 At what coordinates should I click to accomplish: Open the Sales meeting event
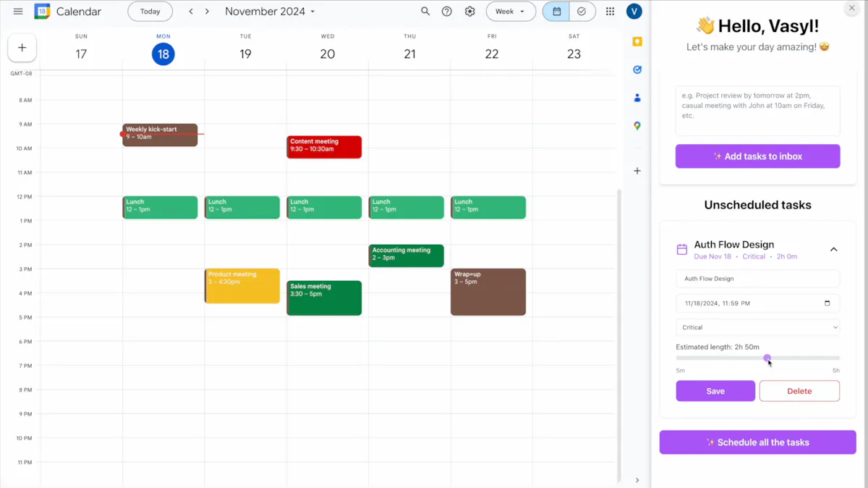pyautogui.click(x=324, y=298)
